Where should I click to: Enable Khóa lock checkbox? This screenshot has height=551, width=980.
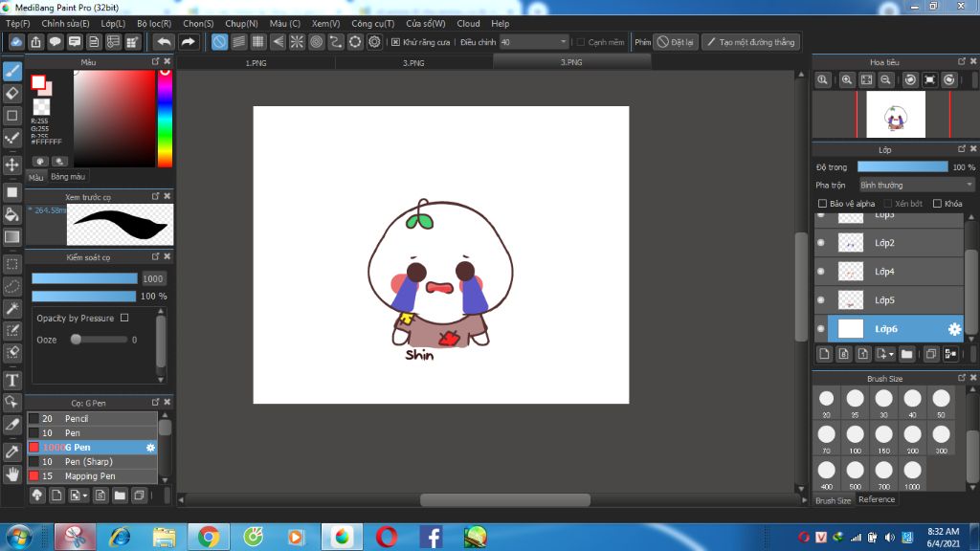937,204
